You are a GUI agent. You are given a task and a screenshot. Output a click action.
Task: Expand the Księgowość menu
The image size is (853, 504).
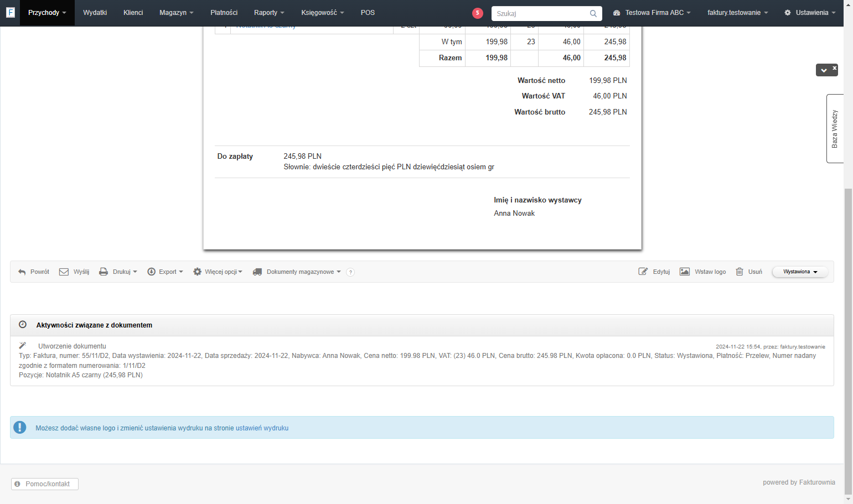pos(322,13)
